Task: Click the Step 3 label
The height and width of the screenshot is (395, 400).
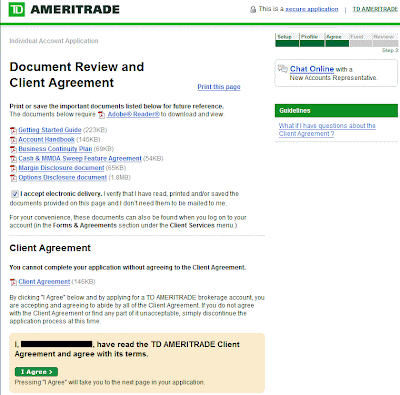Action: pyautogui.click(x=390, y=50)
